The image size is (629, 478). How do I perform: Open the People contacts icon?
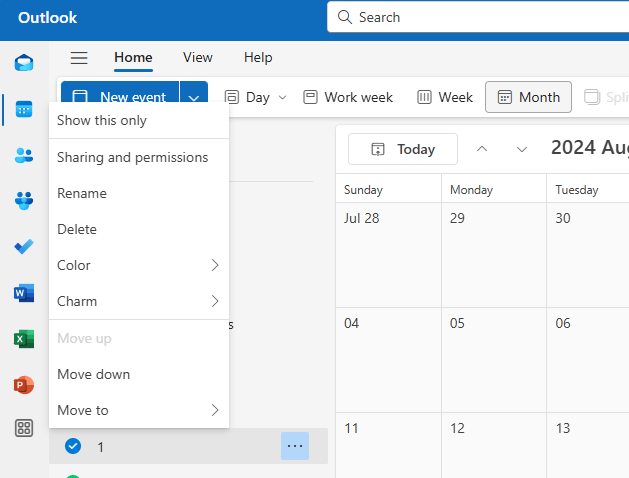pyautogui.click(x=24, y=155)
